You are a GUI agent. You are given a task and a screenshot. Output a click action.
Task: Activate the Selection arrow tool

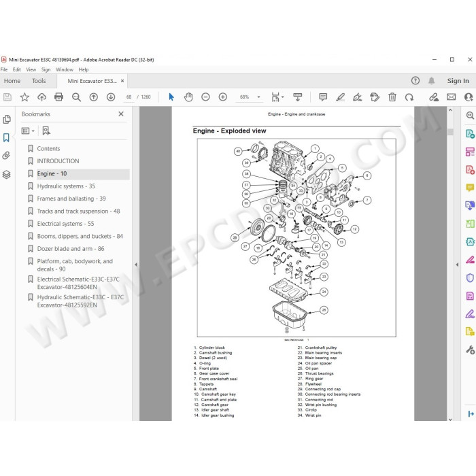[171, 97]
